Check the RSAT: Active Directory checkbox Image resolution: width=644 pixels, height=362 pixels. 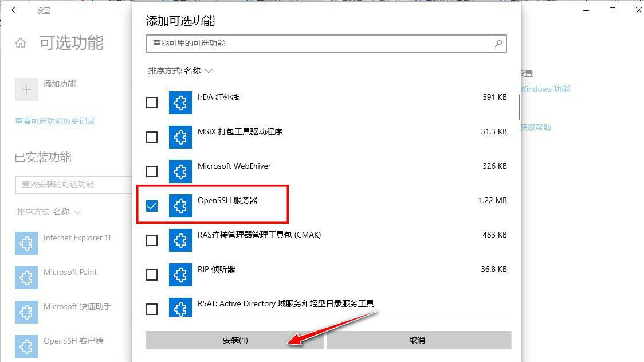point(152,309)
